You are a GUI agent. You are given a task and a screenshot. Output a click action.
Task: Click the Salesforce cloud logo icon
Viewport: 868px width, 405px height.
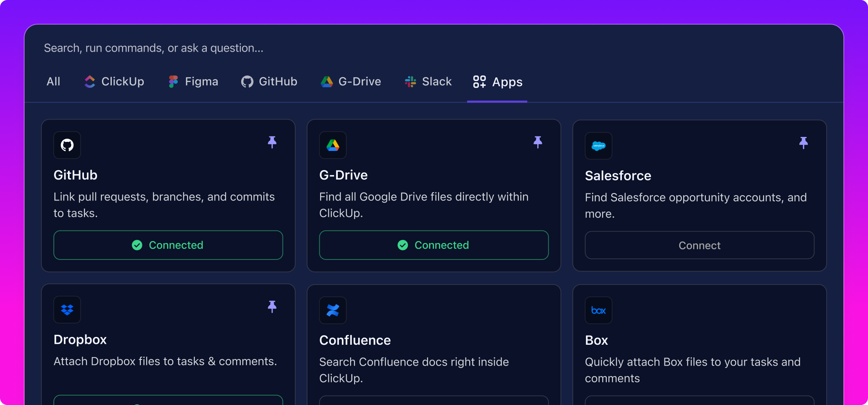[599, 146]
